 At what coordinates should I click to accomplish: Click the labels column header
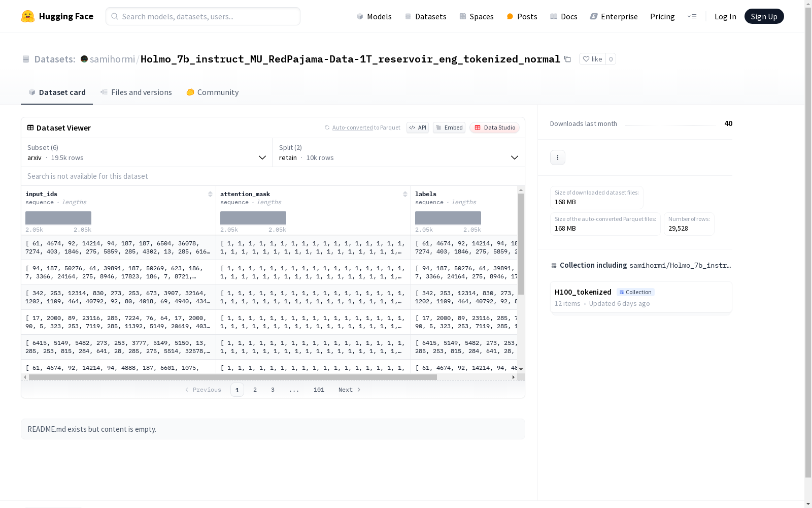tap(464, 210)
